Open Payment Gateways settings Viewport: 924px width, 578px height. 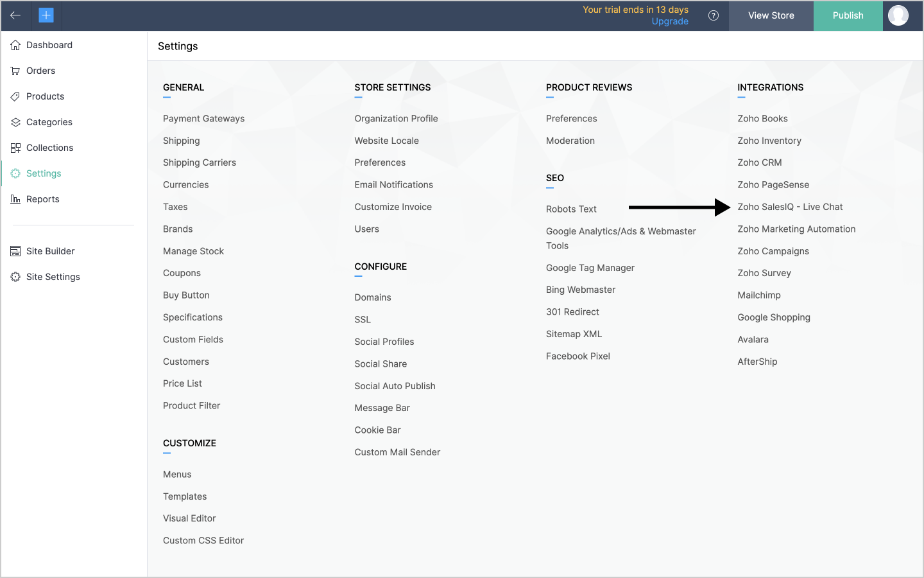click(203, 119)
